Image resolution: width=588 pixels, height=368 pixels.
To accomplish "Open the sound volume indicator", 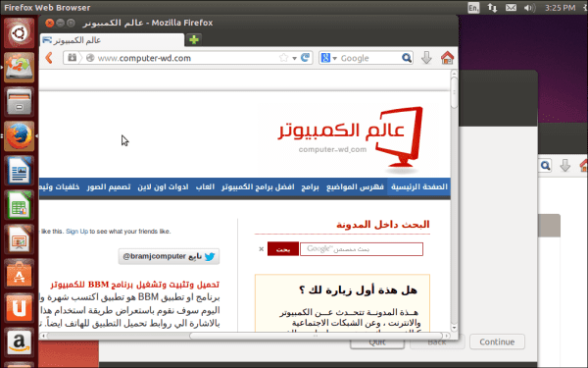I will (529, 8).
